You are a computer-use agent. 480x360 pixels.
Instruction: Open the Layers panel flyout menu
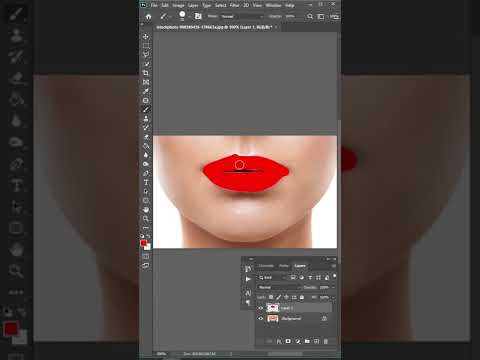click(x=334, y=266)
